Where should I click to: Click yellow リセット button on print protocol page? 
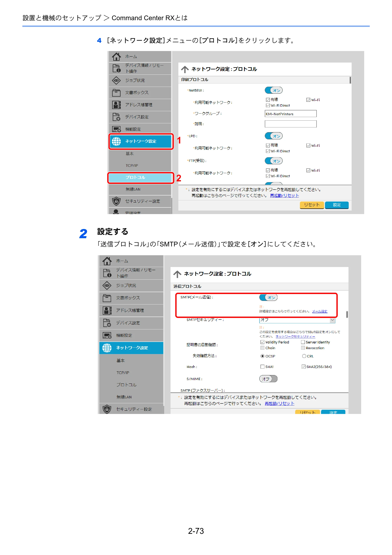[x=312, y=205]
